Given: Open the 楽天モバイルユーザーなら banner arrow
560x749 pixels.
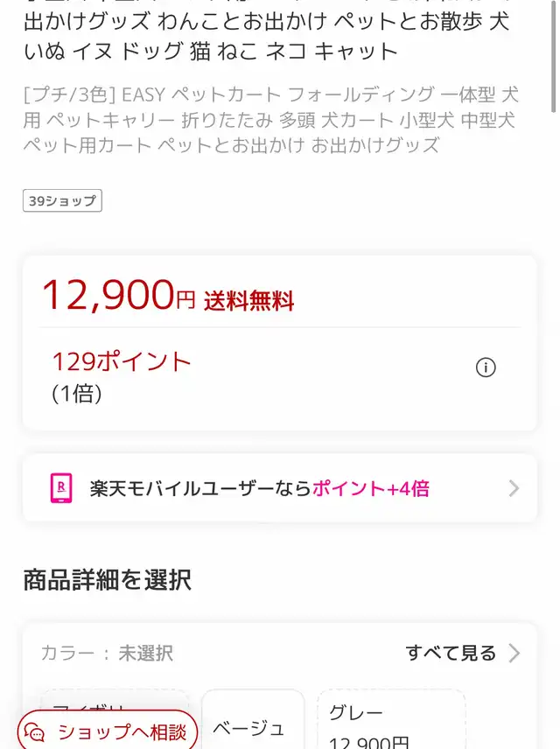Looking at the screenshot, I should point(514,488).
